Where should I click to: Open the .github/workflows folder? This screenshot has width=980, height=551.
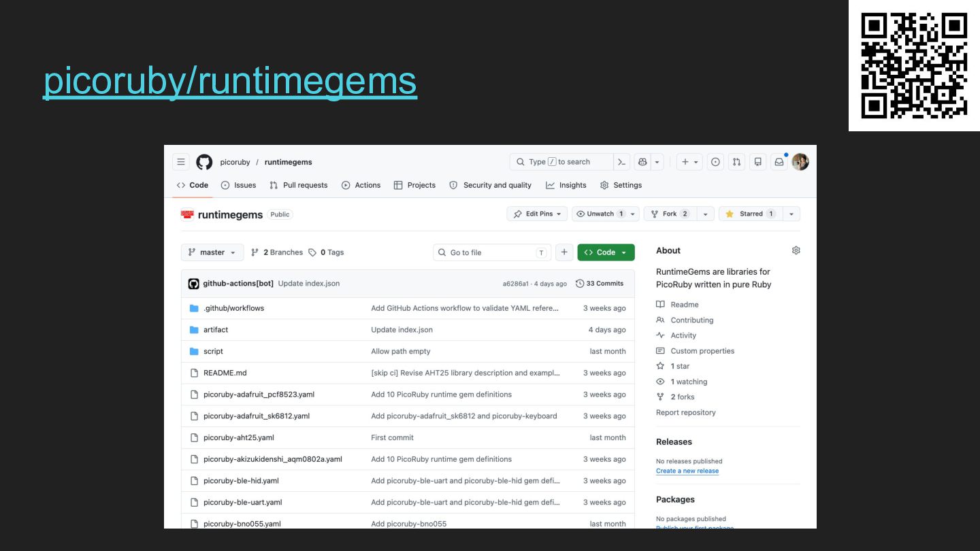[x=233, y=308]
